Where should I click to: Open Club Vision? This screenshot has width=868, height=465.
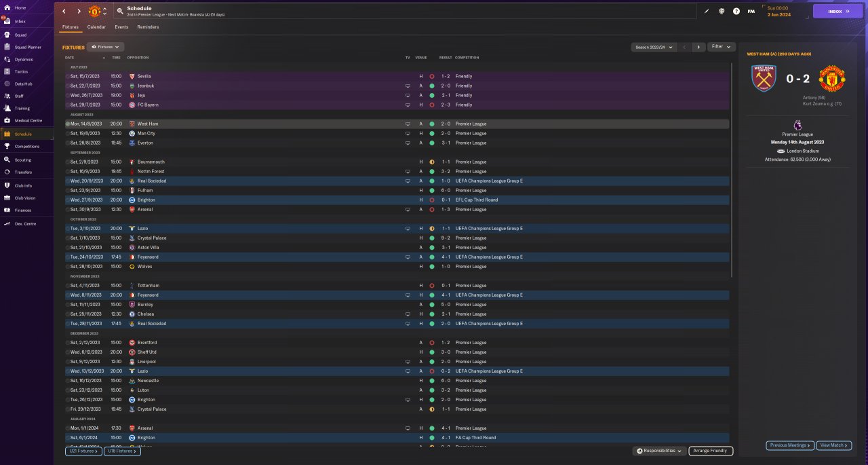[x=24, y=198]
